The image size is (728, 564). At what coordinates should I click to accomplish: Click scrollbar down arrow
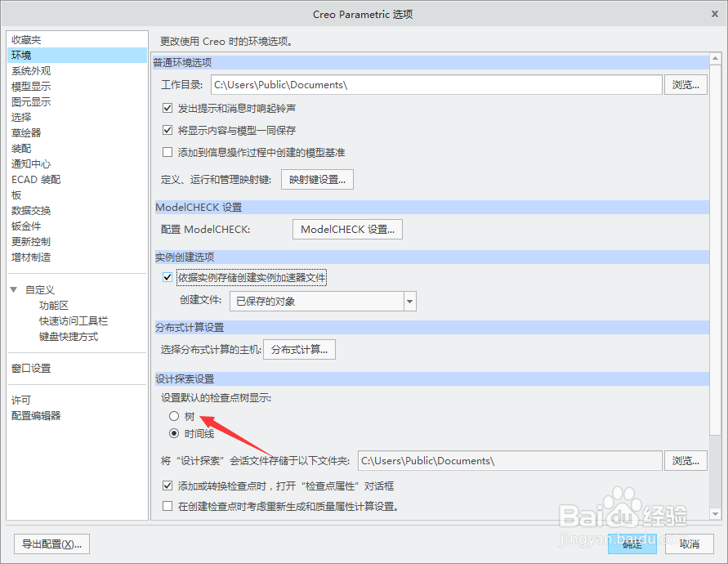point(716,514)
